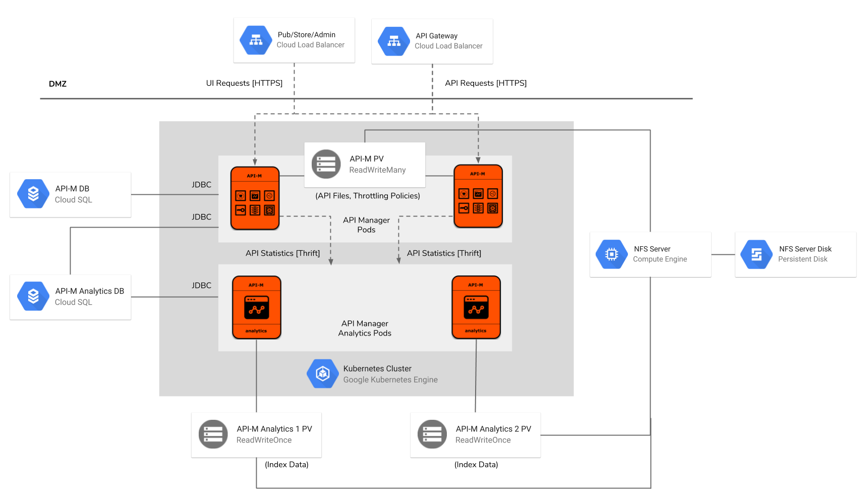Viewport: 868px width, 498px height.
Task: Select the right 'API Statistics [Thrift]' label
Action: click(444, 253)
